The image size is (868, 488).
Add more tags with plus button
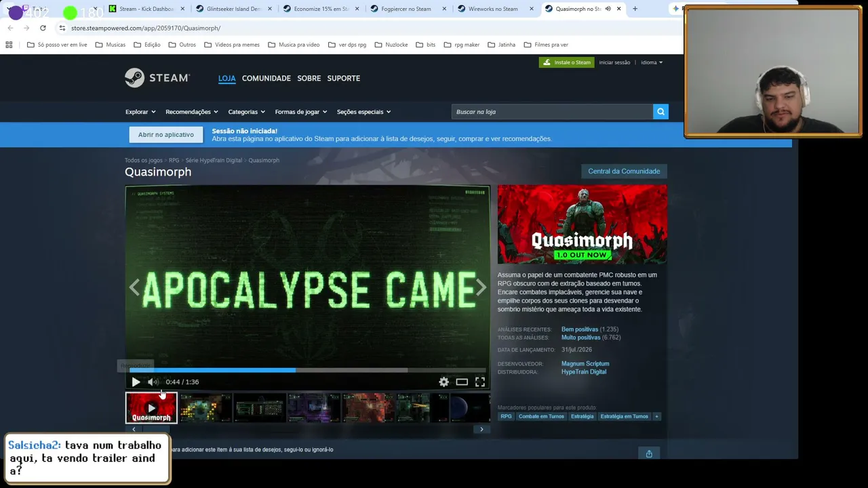656,416
